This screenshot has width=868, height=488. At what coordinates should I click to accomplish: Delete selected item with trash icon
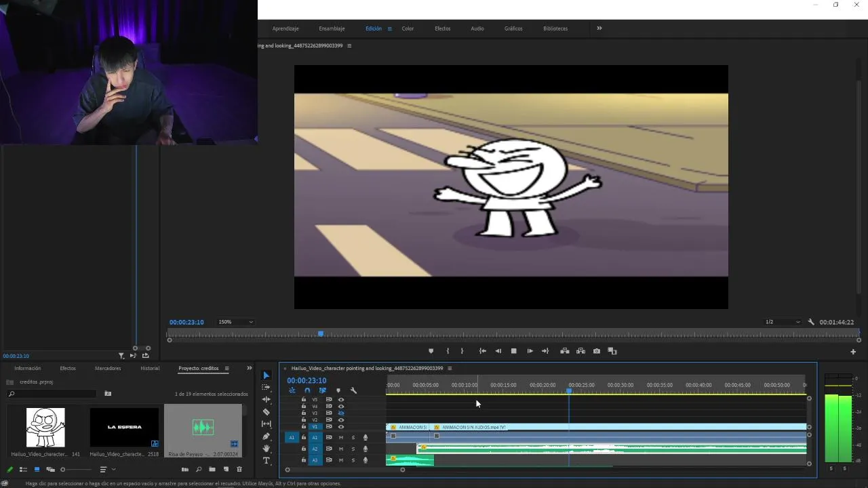239,469
